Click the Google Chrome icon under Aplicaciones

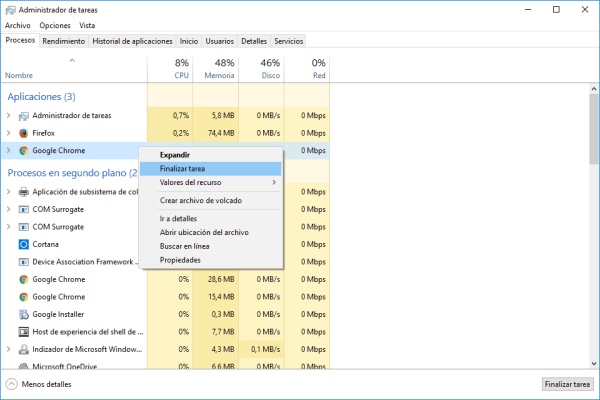pos(24,150)
